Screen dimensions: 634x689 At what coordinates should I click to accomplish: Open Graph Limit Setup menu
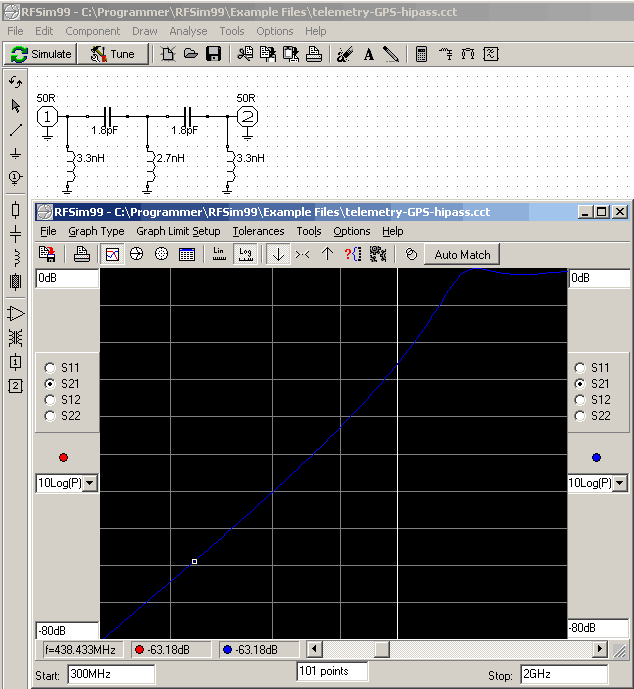point(178,231)
